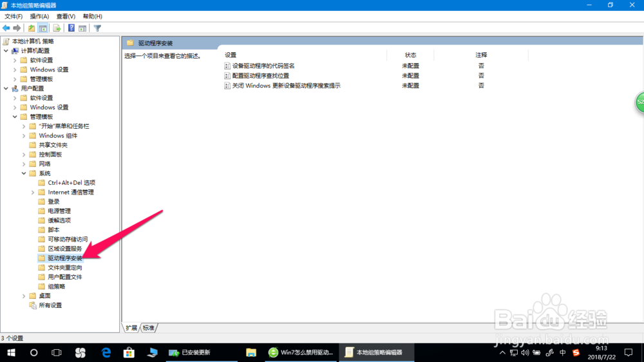Screen dimensions: 644x362
Task: Sort by 注释 column header
Action: click(481, 55)
